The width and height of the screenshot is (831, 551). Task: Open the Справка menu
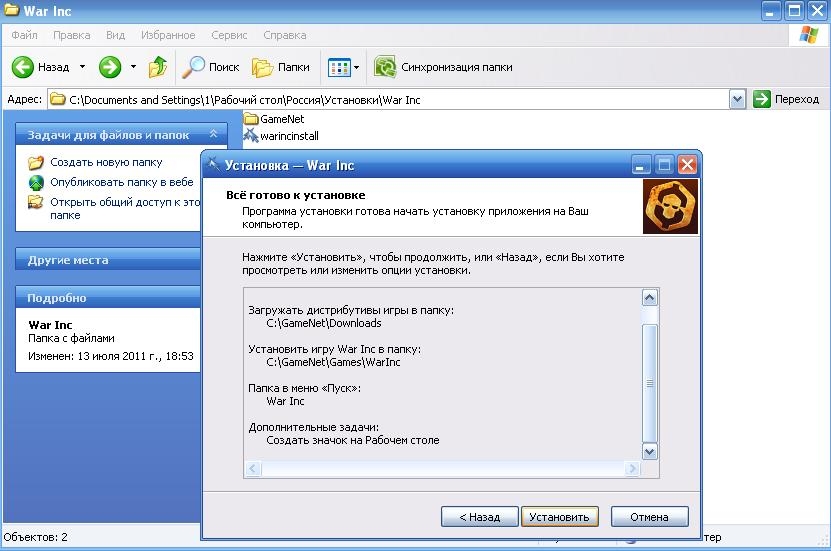(x=285, y=35)
